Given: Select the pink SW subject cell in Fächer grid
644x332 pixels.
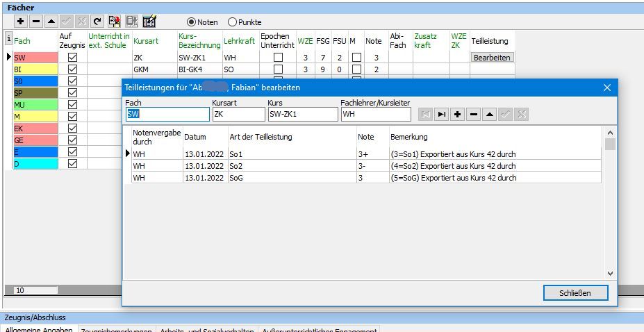Looking at the screenshot, I should [x=35, y=58].
